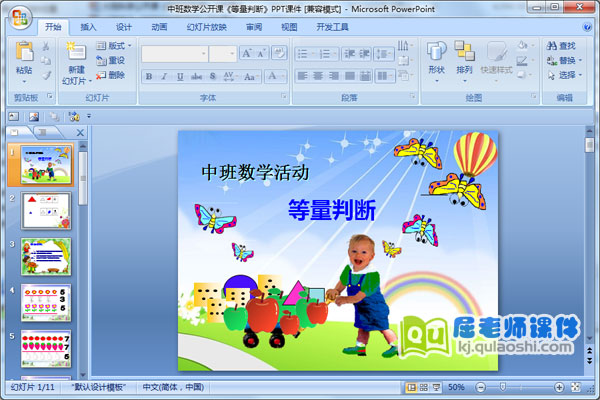Open Select (选择) dropdown
Screen dimensions: 600x400
564,75
